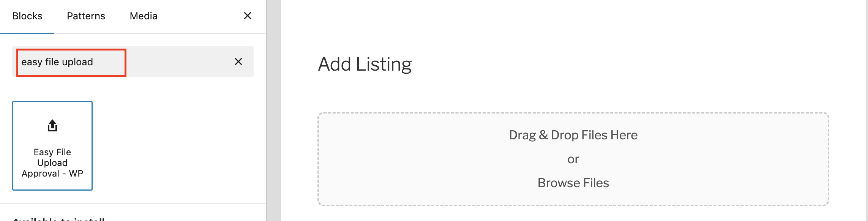Image resolution: width=868 pixels, height=221 pixels.
Task: Click the word 'upload' in the search field
Action: [x=77, y=62]
